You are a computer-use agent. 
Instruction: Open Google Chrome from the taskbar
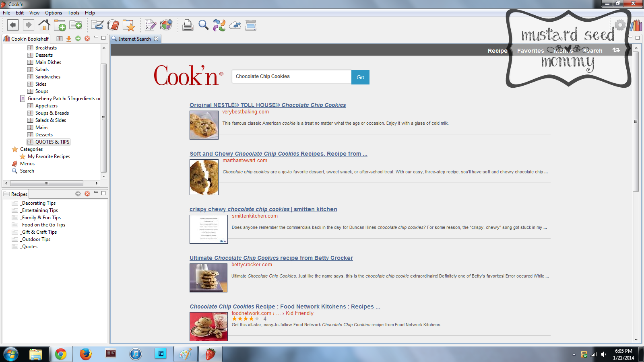[61, 354]
